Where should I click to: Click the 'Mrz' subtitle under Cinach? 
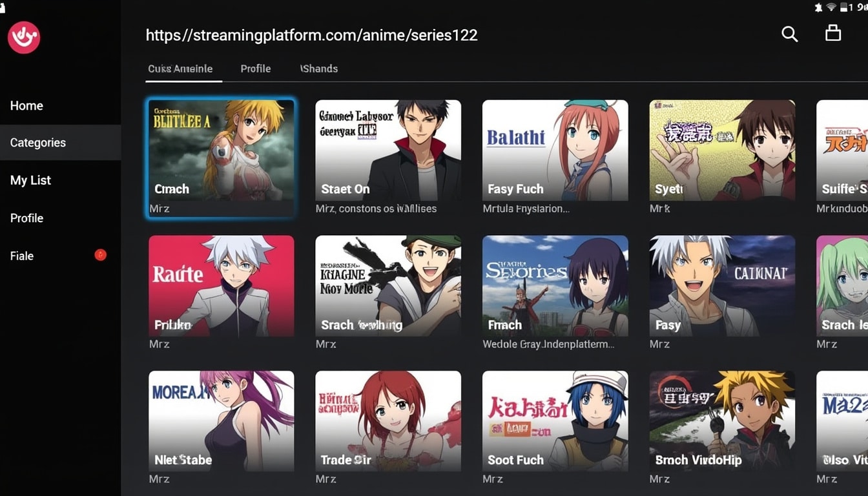[x=159, y=209]
